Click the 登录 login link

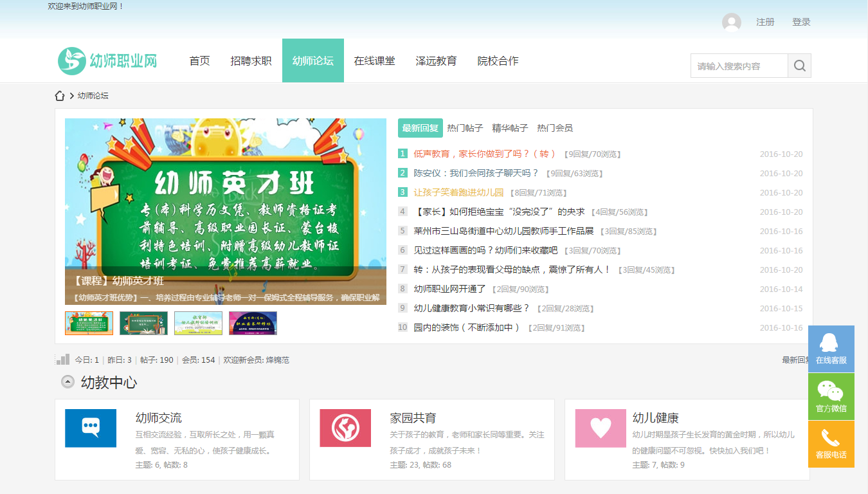click(801, 22)
